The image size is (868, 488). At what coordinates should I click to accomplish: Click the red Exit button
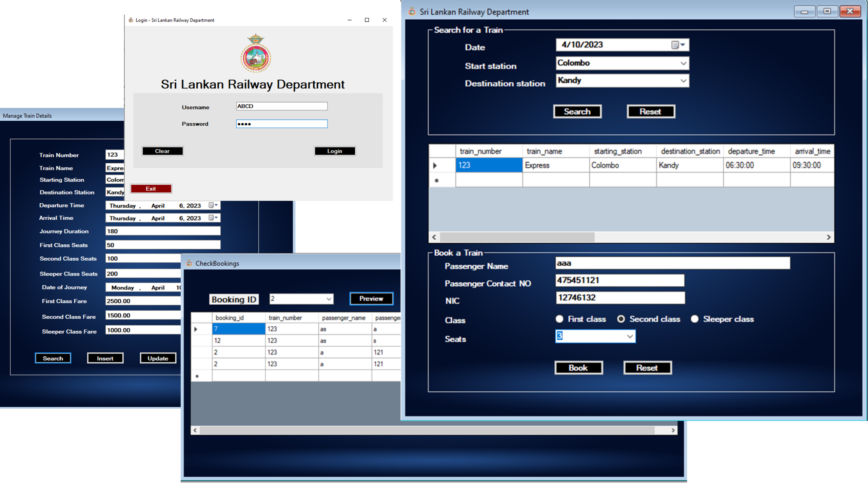(x=151, y=188)
